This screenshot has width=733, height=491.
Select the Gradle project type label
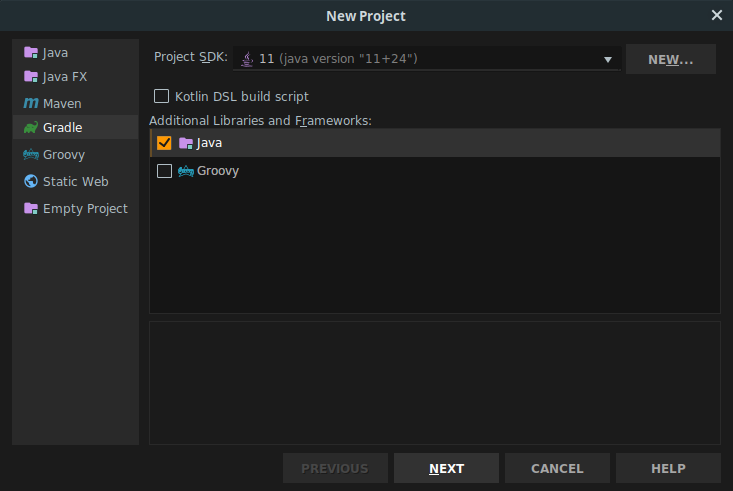coord(63,127)
